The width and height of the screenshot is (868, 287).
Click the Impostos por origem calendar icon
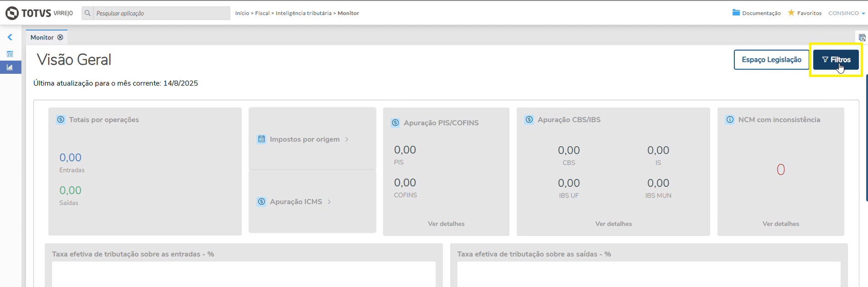click(262, 139)
